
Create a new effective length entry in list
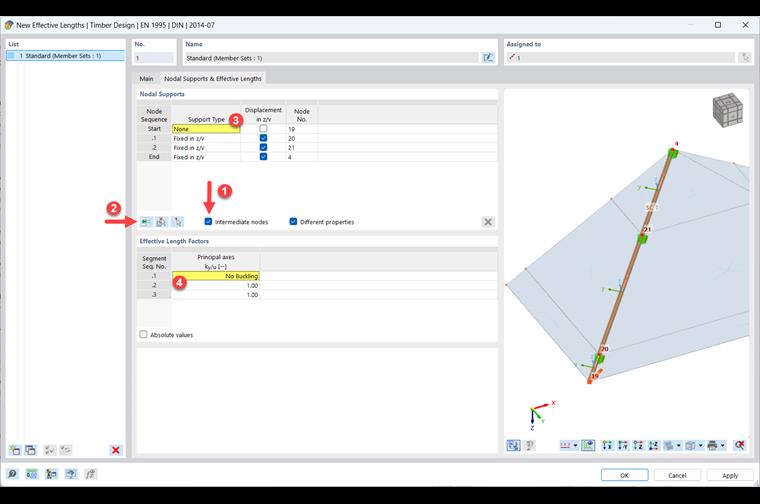pyautogui.click(x=15, y=450)
